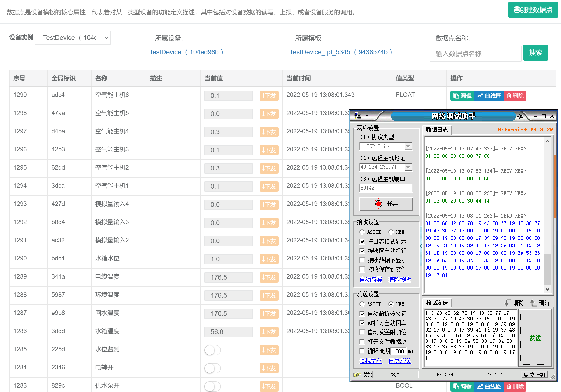Click the 下发 send-down button for 水箱温度

pyautogui.click(x=269, y=332)
